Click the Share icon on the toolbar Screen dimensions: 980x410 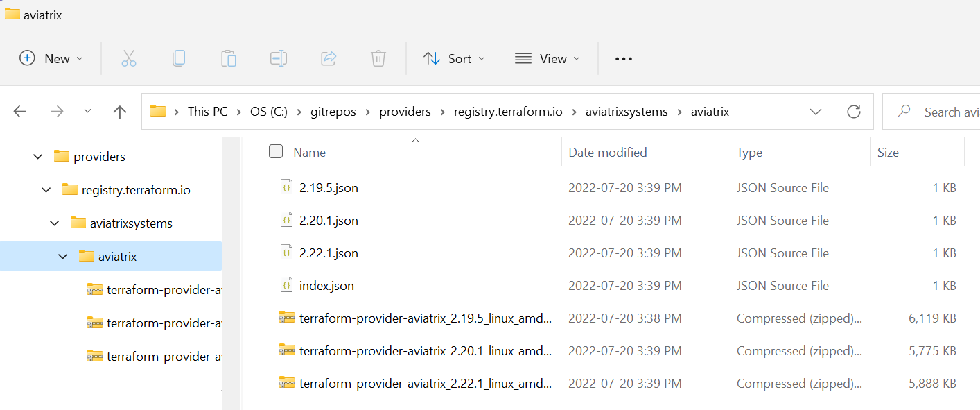point(329,58)
